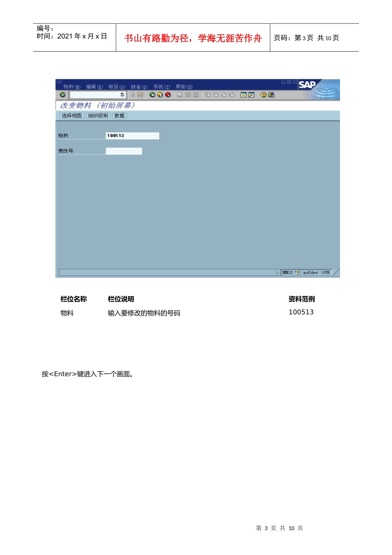Click the Find Next icon

pyautogui.click(x=196, y=95)
